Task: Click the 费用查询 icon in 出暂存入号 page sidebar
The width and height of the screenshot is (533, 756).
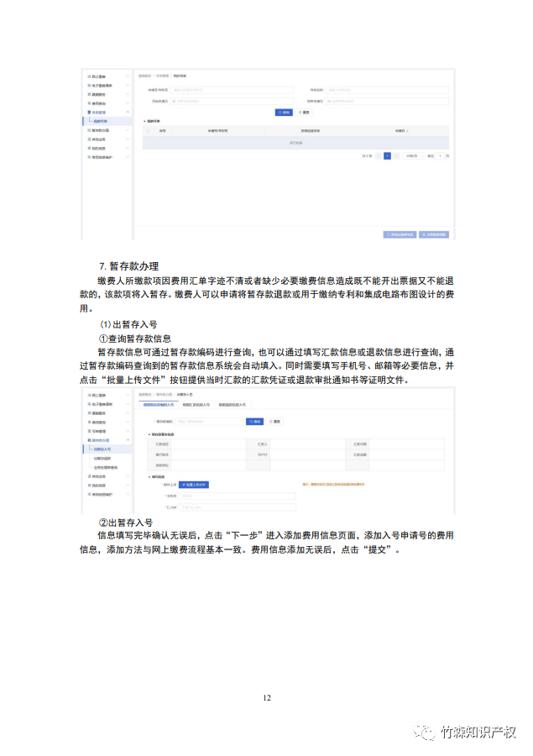Action: point(89,422)
